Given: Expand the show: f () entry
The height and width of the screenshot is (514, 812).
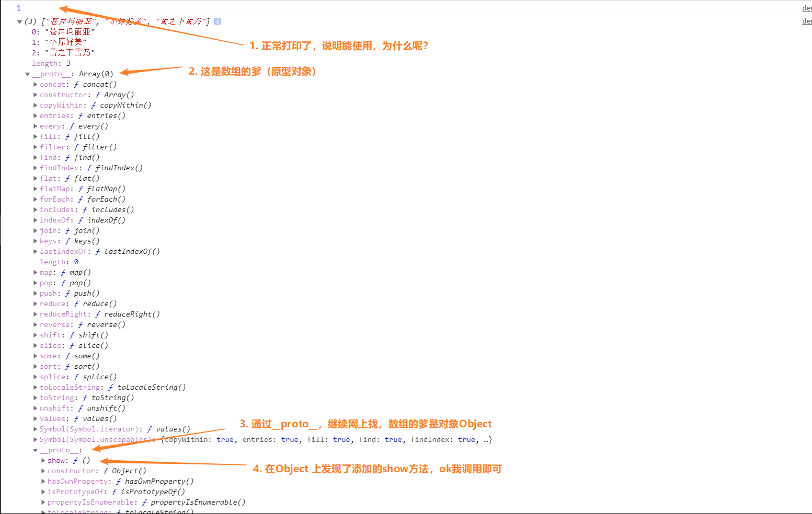Looking at the screenshot, I should pos(43,460).
